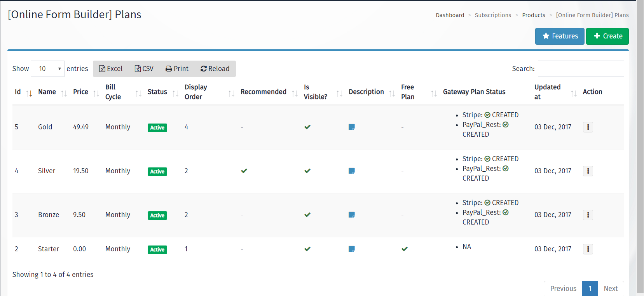Image resolution: width=644 pixels, height=296 pixels.
Task: Export table as CSV
Action: [144, 69]
